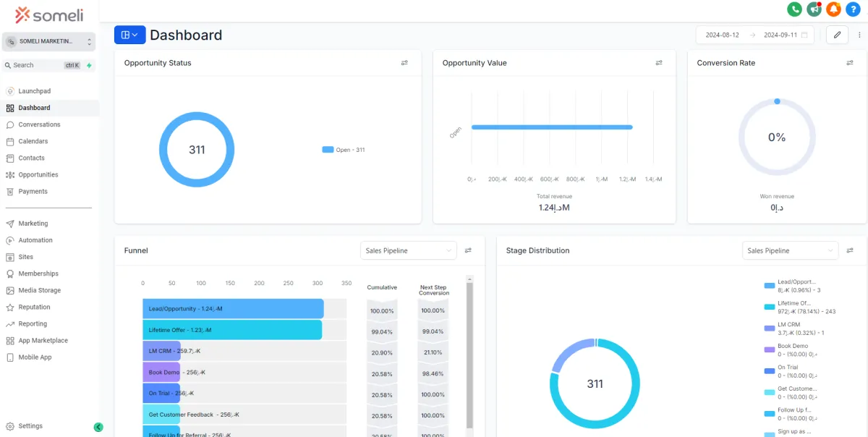Open Stage Distribution filter settings icon

tap(850, 250)
